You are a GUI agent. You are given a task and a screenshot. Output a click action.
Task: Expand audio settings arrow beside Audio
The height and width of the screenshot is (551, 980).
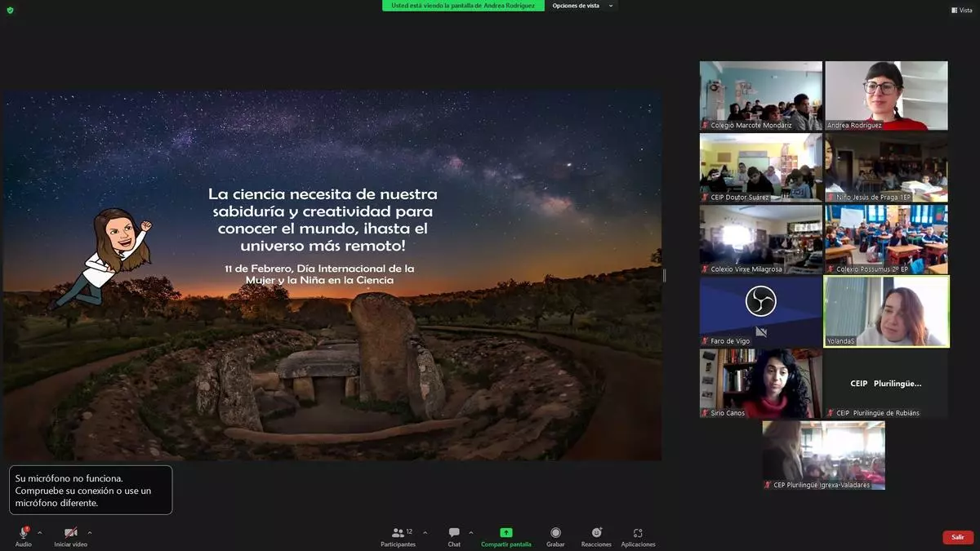click(40, 532)
